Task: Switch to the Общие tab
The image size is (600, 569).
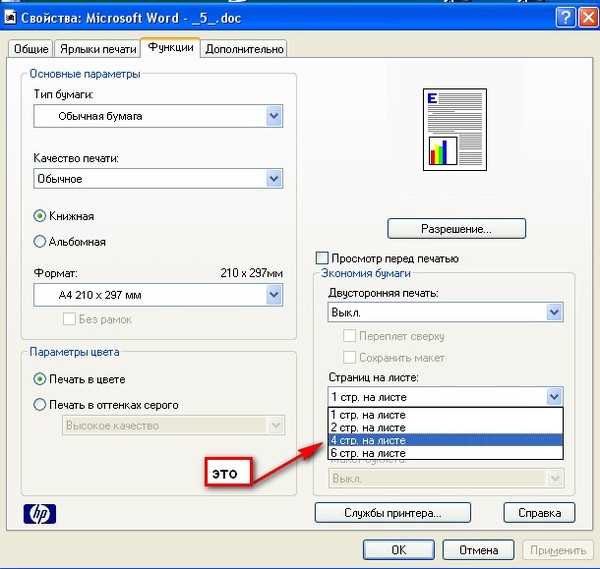Action: click(x=31, y=49)
